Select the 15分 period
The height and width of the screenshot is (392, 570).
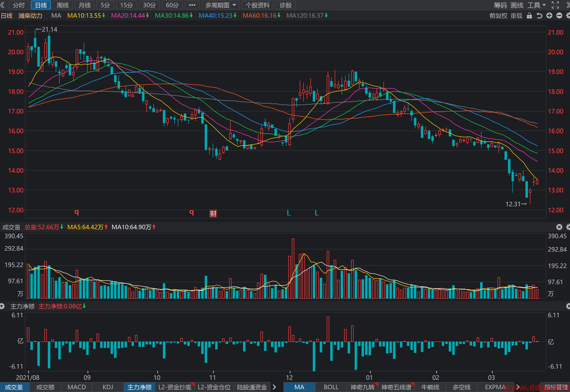click(x=127, y=5)
